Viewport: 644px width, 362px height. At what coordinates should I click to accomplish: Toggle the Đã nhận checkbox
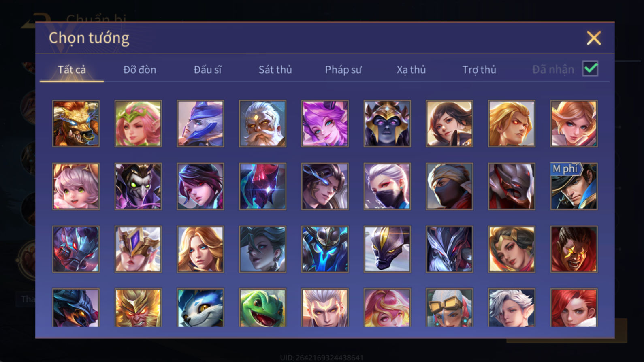coord(590,68)
